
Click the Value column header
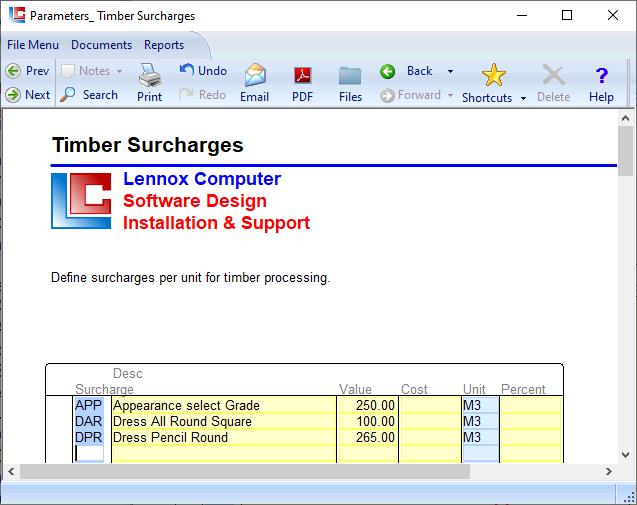point(355,389)
